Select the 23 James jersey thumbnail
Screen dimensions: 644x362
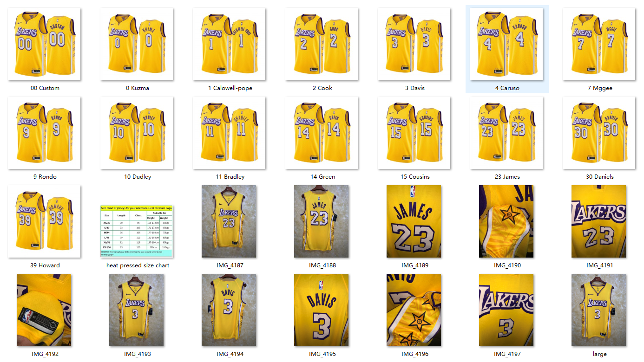click(x=506, y=133)
